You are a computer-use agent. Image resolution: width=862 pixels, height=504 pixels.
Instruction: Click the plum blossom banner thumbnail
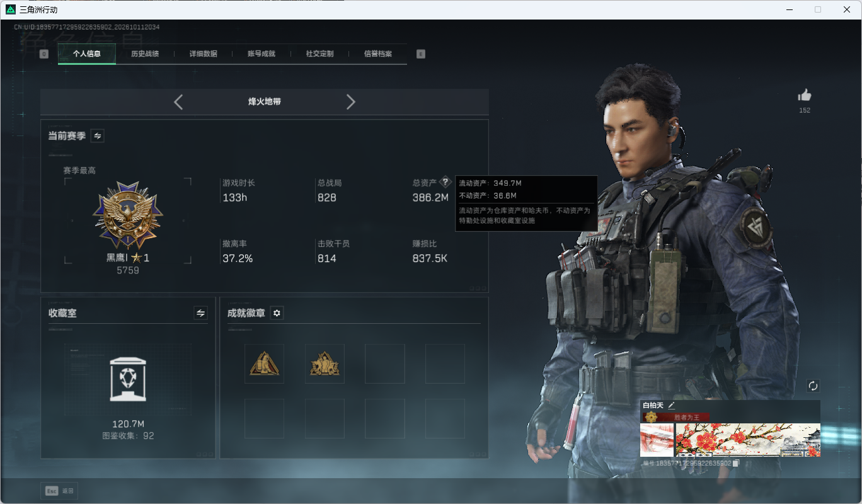[748, 440]
